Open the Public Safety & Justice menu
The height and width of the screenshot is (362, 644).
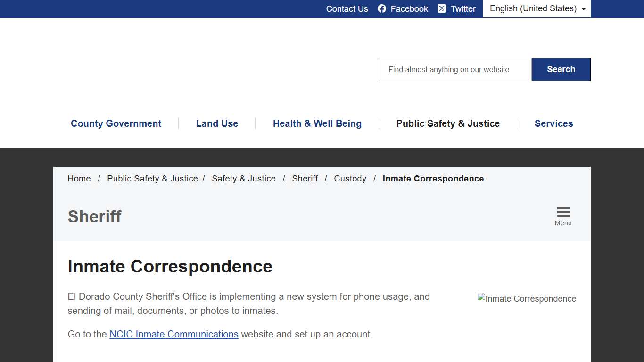click(x=448, y=123)
